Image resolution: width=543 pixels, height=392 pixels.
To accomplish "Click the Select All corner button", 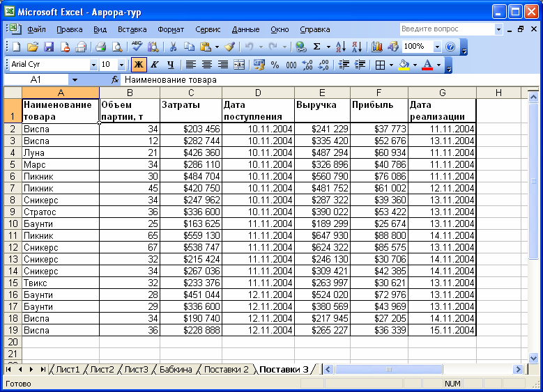I will [13, 93].
